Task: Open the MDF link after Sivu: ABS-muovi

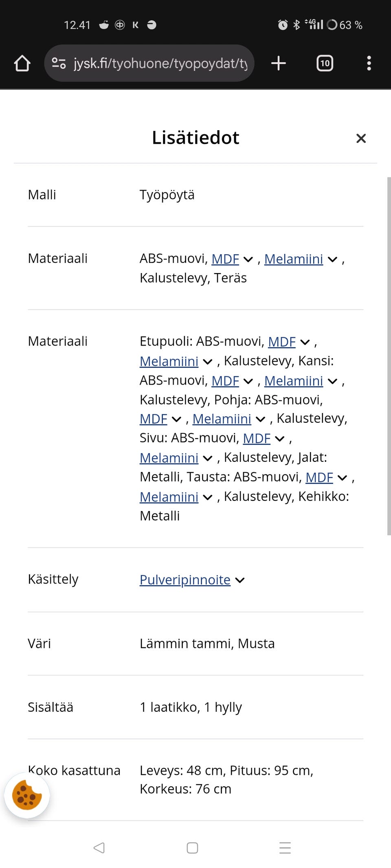Action: click(x=257, y=438)
